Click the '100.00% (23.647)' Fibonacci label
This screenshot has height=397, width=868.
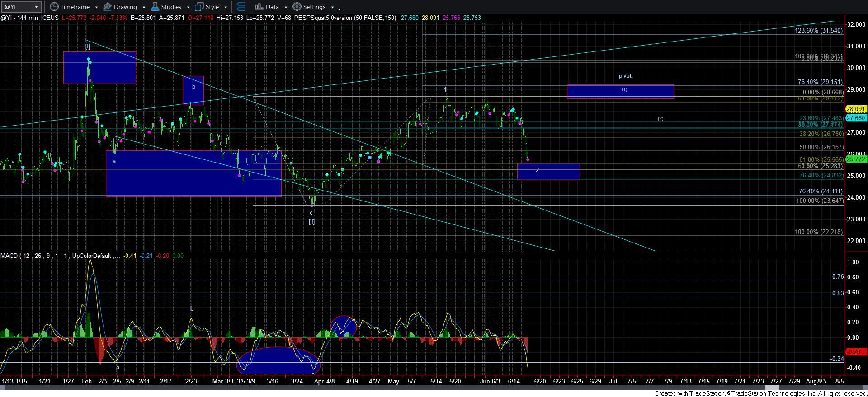(820, 201)
